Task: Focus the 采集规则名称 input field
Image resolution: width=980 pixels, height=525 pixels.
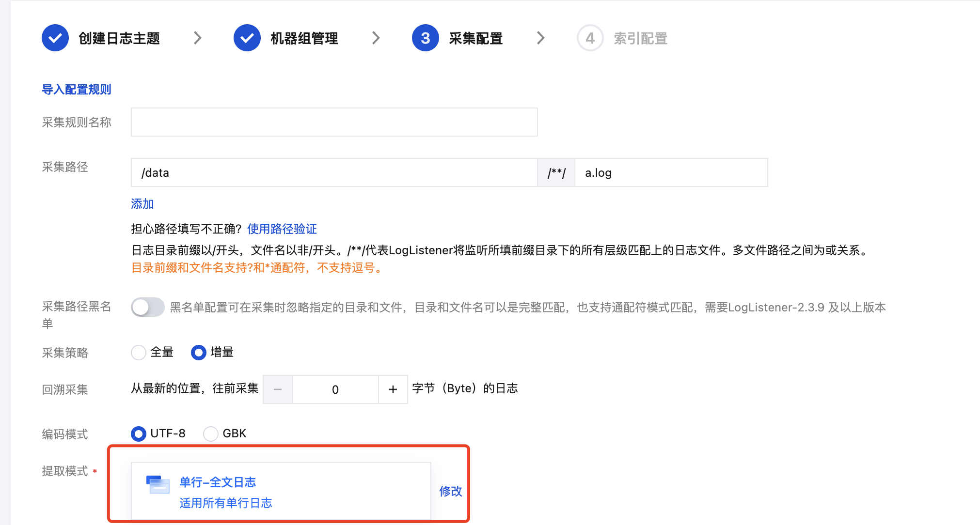Action: click(x=334, y=122)
